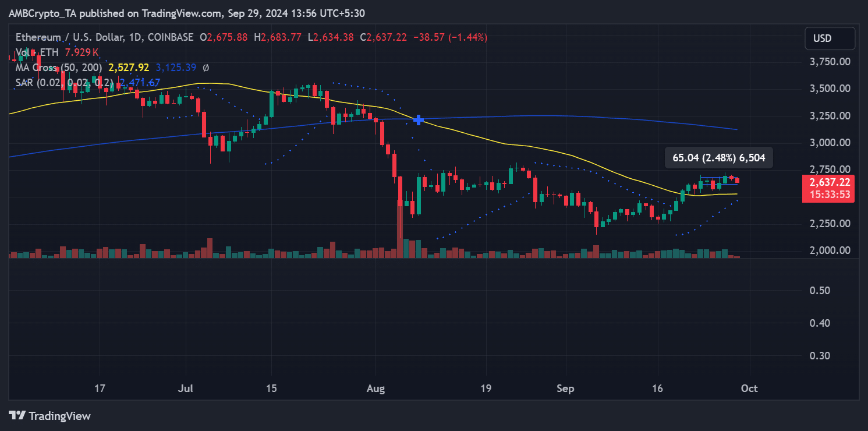
Task: Open the USD currency selector
Action: pyautogui.click(x=830, y=38)
